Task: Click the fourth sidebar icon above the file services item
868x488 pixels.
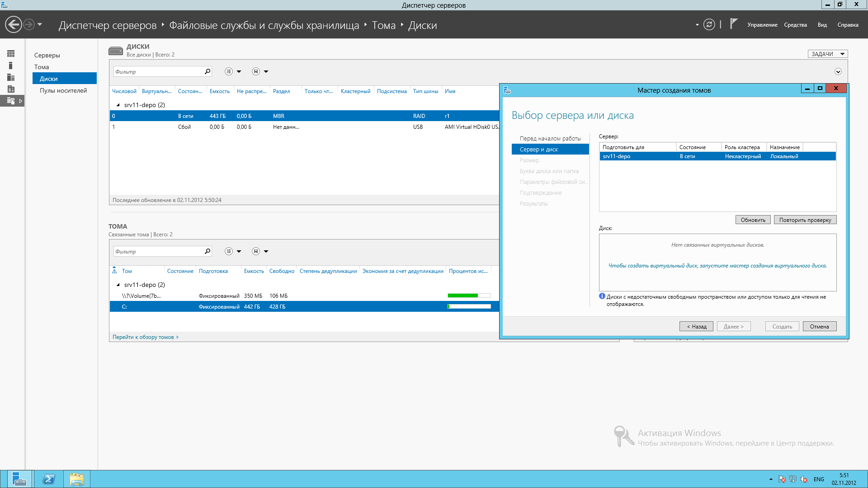Action: coord(11,89)
